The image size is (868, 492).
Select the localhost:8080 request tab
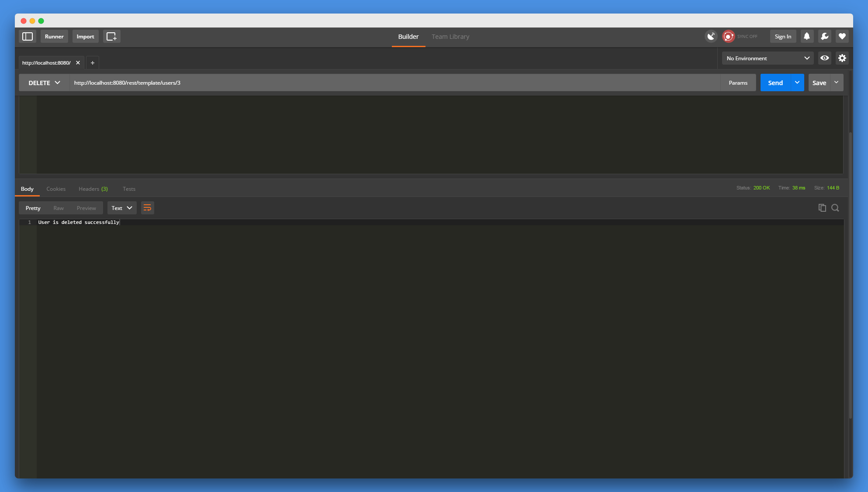(46, 63)
